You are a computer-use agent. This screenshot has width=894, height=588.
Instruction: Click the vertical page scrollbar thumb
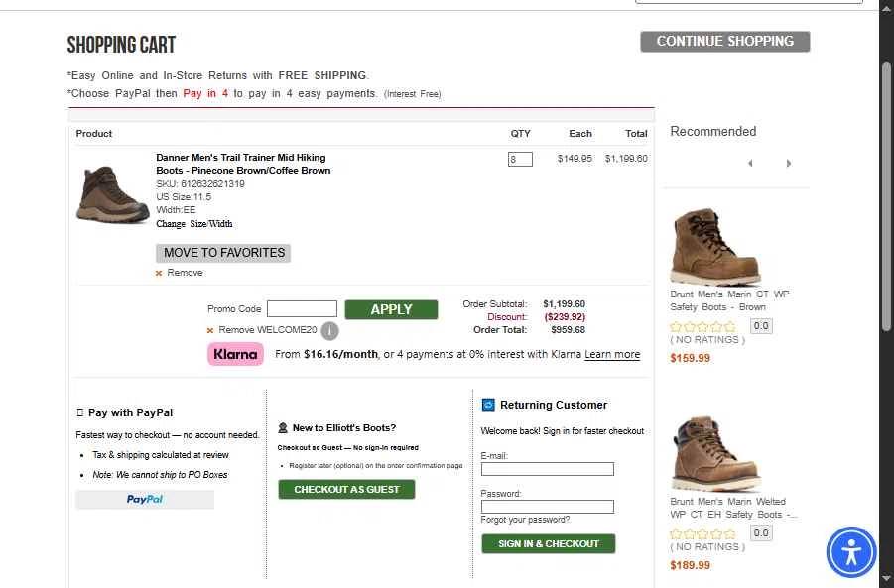pos(886,196)
